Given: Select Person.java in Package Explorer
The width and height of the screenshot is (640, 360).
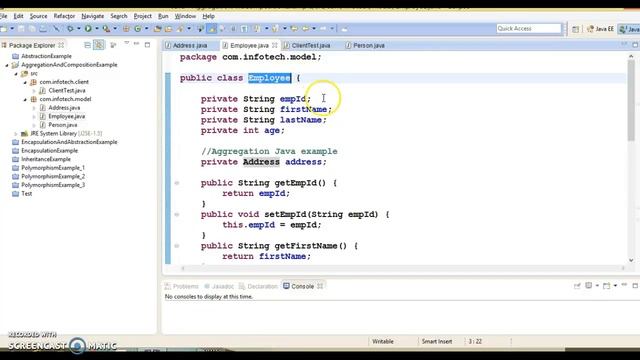Looking at the screenshot, I should pyautogui.click(x=62, y=125).
